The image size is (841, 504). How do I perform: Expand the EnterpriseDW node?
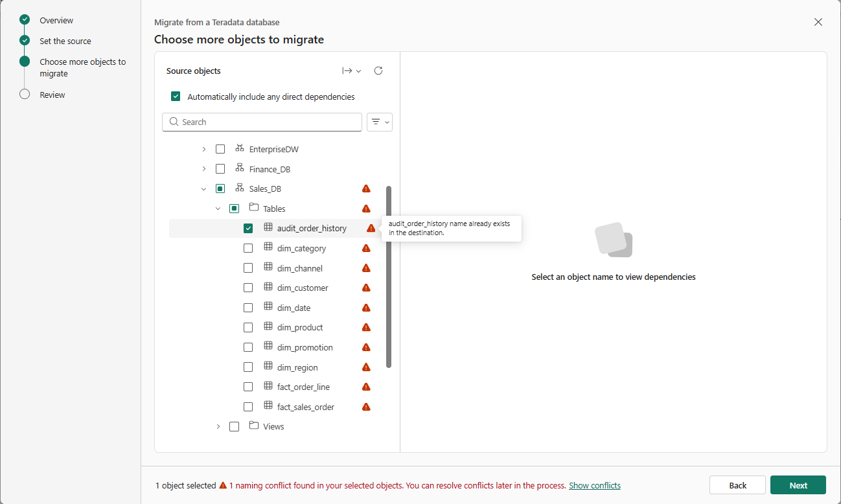click(203, 149)
